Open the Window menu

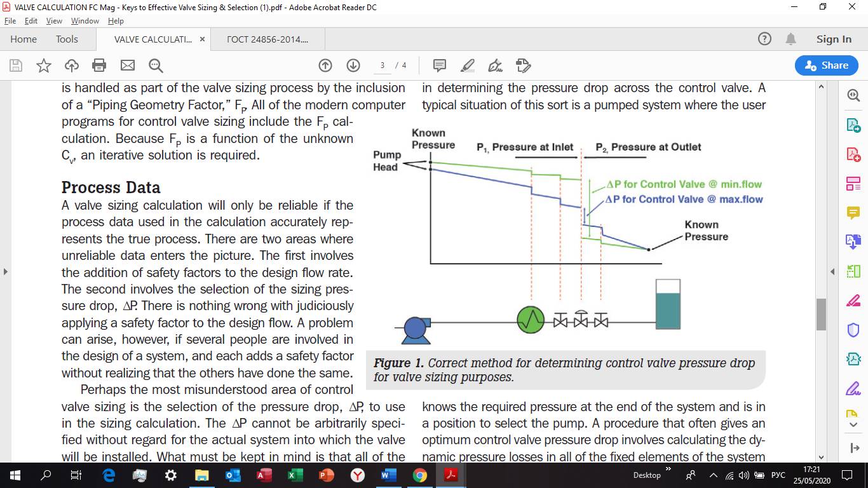(x=85, y=20)
